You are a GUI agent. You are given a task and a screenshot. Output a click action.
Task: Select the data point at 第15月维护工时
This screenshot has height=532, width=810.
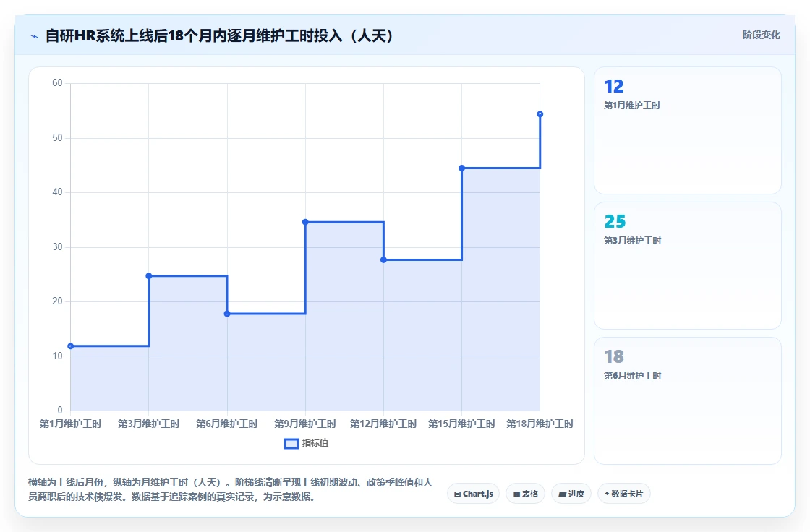pos(462,168)
